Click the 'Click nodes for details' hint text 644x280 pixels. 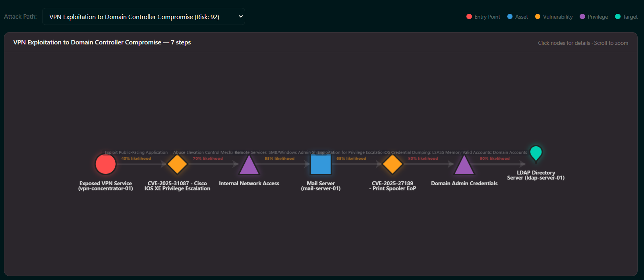click(583, 43)
